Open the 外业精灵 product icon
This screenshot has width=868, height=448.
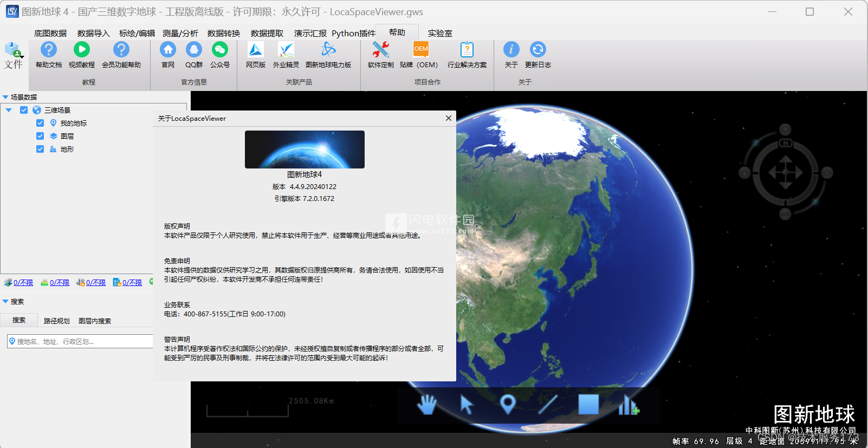(x=286, y=50)
